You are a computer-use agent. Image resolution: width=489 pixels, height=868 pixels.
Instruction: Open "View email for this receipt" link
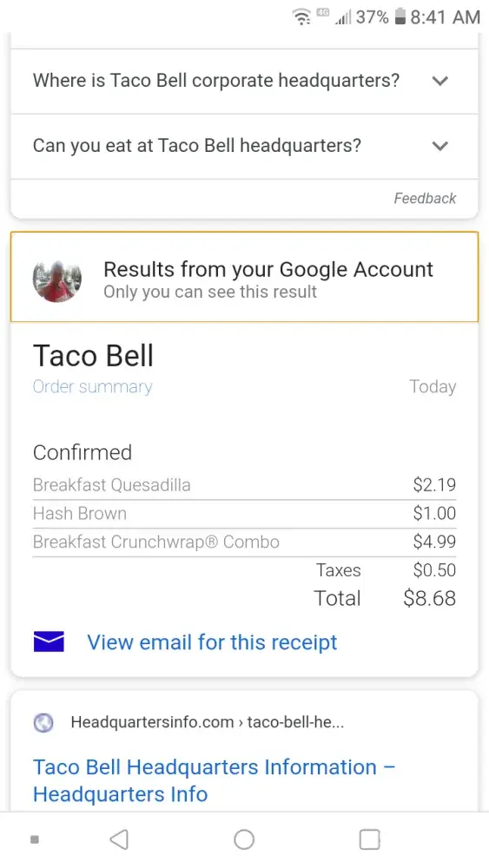[212, 642]
